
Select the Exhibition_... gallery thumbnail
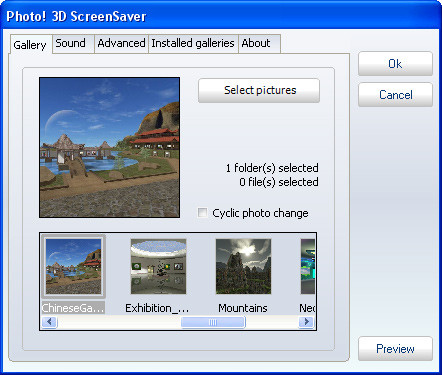coord(158,266)
